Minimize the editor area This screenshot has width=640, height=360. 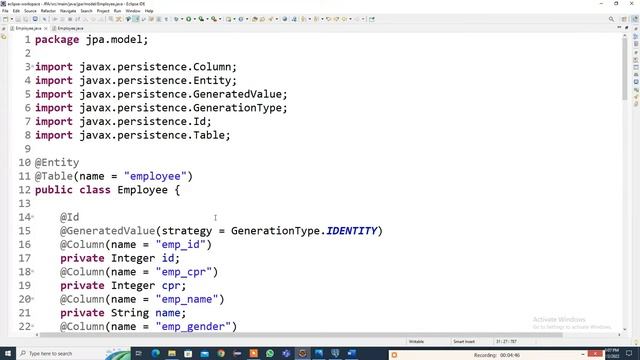[619, 28]
